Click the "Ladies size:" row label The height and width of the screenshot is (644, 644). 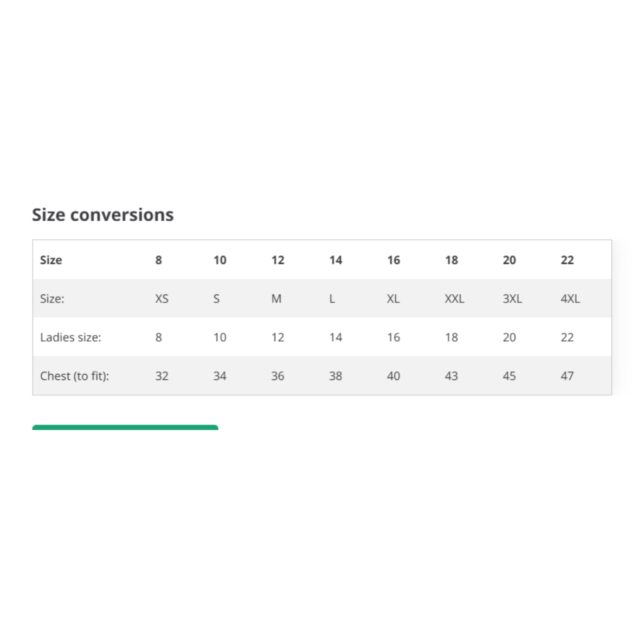pos(70,337)
